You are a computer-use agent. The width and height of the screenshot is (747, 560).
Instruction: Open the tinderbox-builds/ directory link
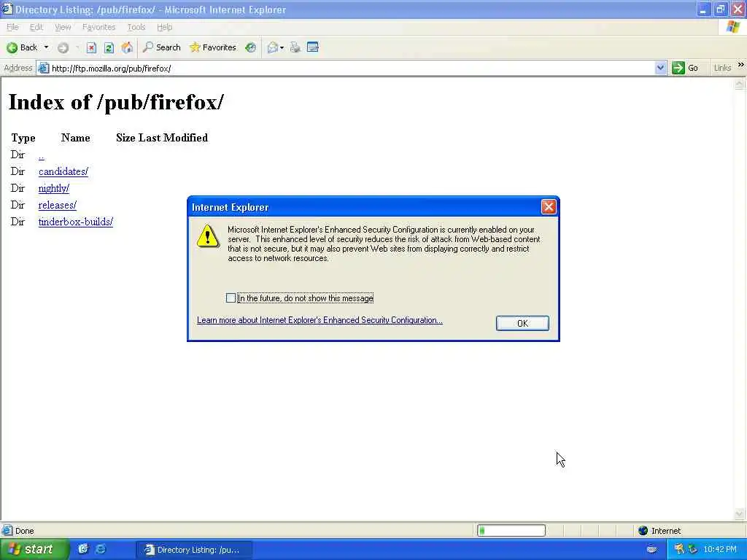(x=75, y=222)
